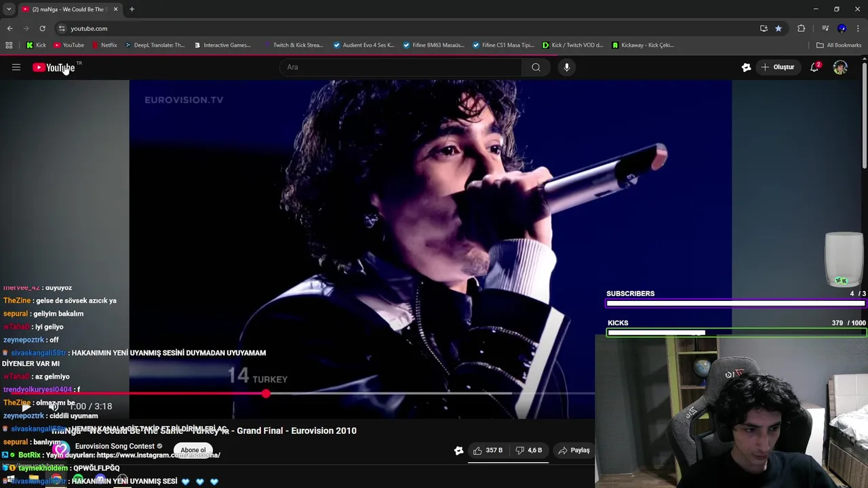Open the Eurovision Song Contest channel name

(115, 446)
